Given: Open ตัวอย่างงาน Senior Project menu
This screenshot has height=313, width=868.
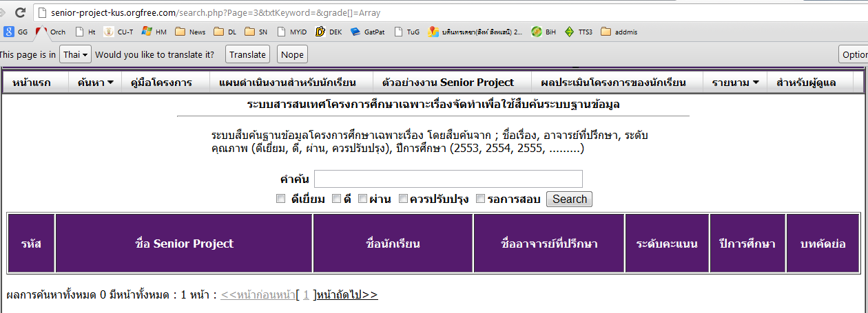Looking at the screenshot, I should coord(448,83).
